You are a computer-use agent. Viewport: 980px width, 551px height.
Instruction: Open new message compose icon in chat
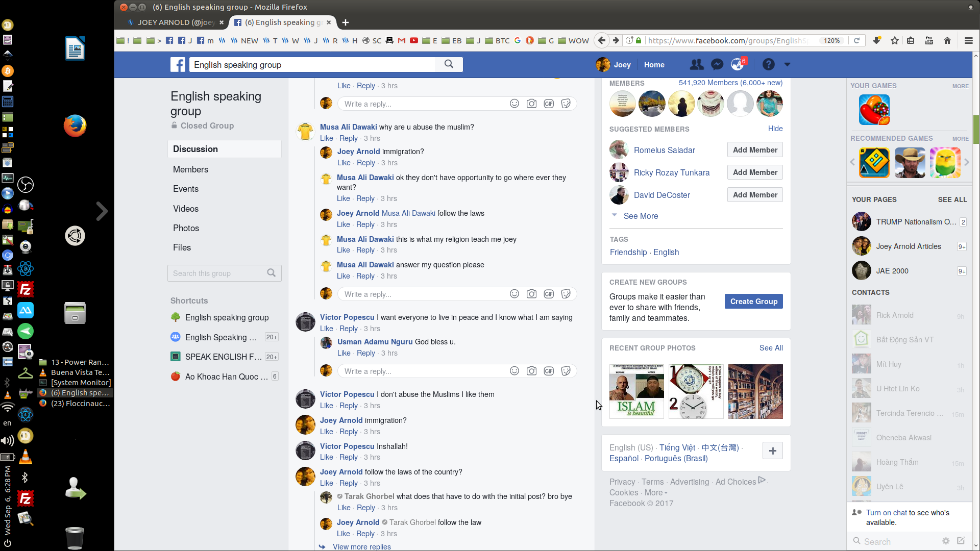[x=961, y=541]
